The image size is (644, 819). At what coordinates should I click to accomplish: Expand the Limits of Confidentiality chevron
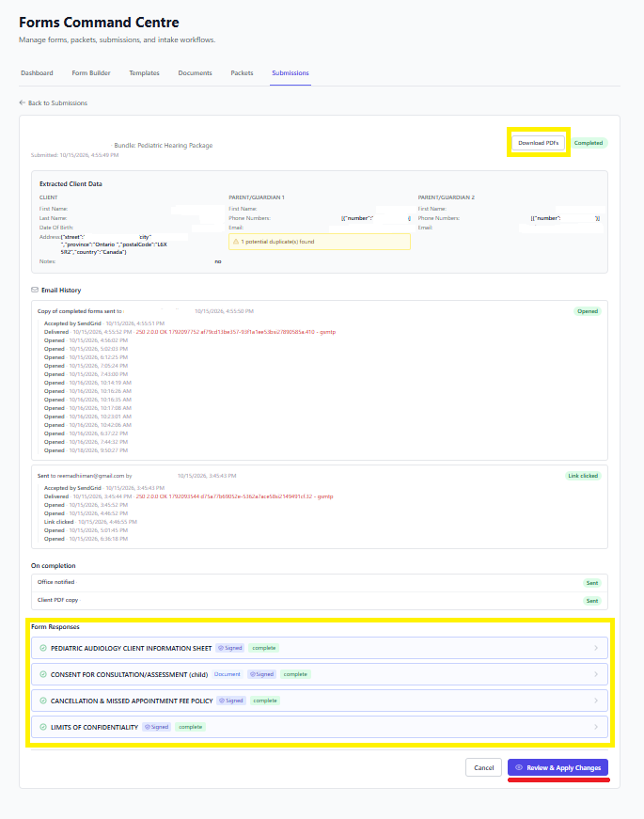pyautogui.click(x=596, y=727)
